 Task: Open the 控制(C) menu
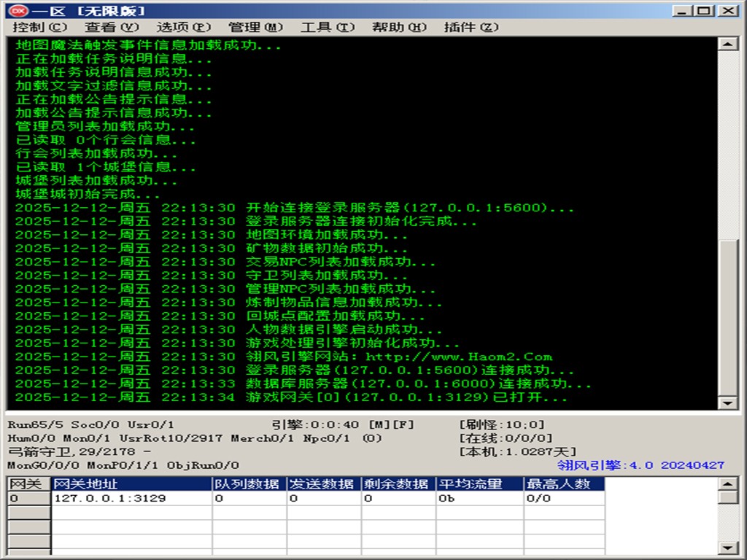40,27
